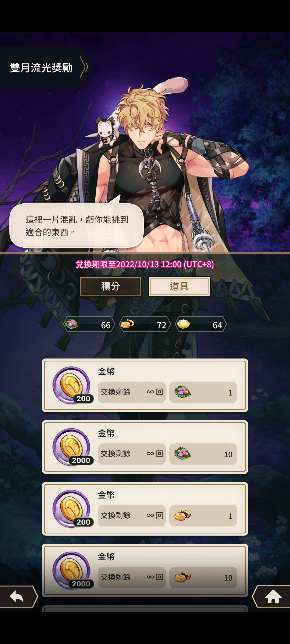Tap the yellow pastry currency counter 64
290x644 pixels.
(x=201, y=324)
